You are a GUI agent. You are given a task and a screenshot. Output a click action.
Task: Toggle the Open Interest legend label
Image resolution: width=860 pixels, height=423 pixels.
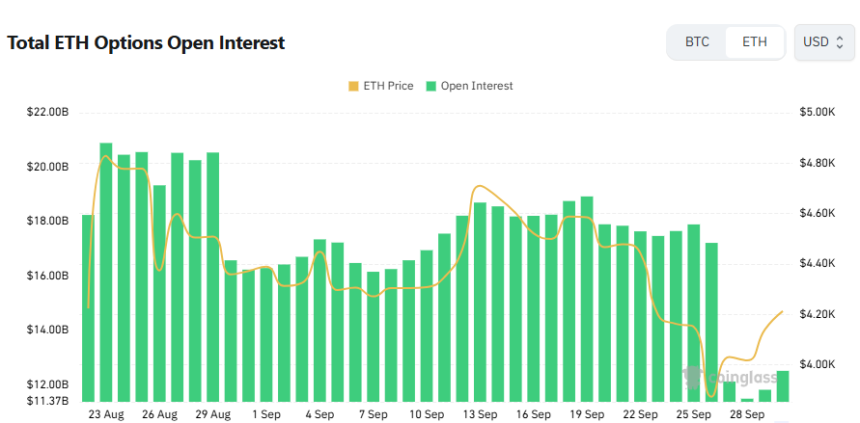click(x=476, y=86)
